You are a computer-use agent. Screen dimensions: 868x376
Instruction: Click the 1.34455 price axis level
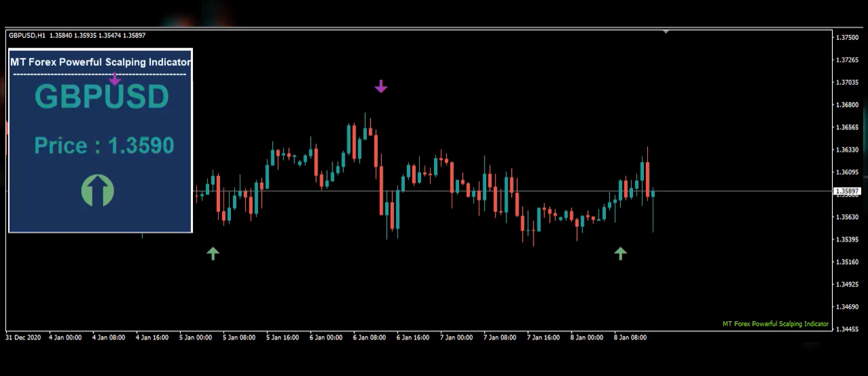[x=848, y=329]
